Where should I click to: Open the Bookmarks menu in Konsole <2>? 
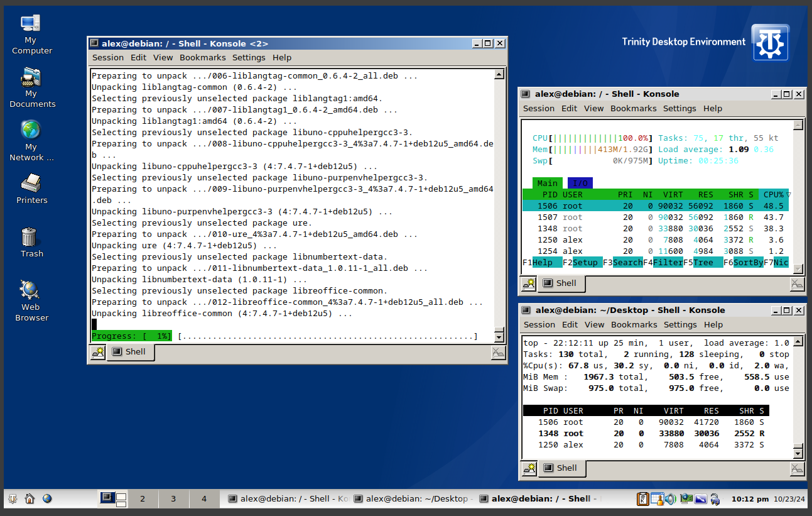click(202, 58)
